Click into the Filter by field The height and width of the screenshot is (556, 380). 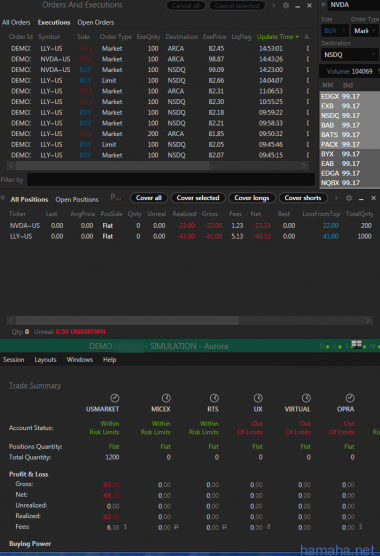point(171,179)
